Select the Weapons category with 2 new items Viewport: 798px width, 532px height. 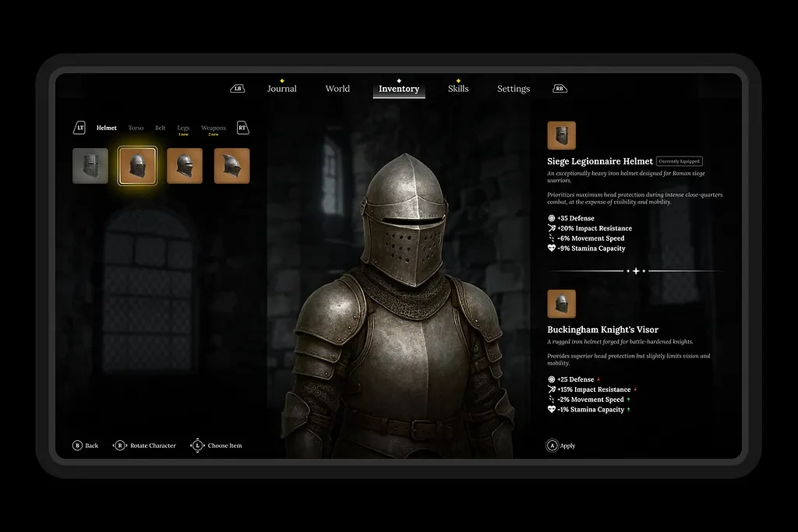[x=213, y=128]
